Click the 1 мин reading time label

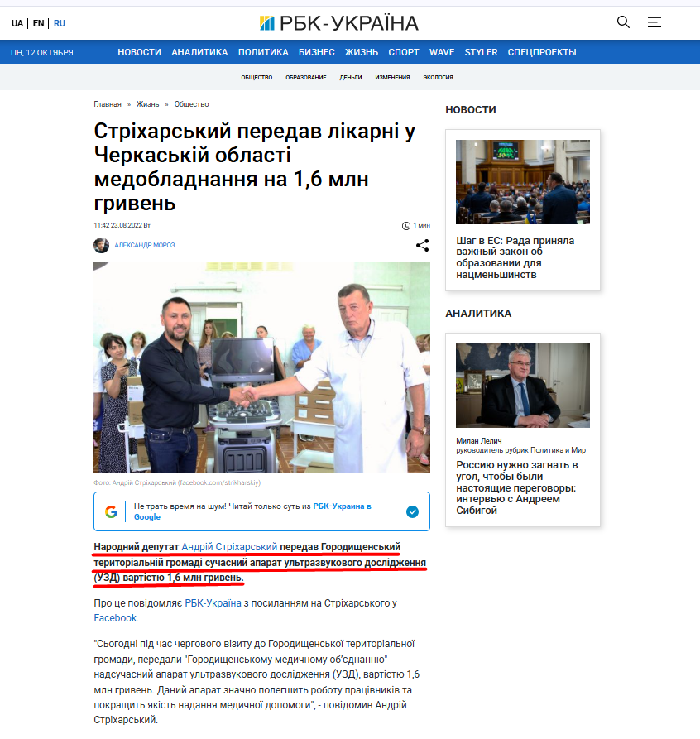tap(421, 225)
